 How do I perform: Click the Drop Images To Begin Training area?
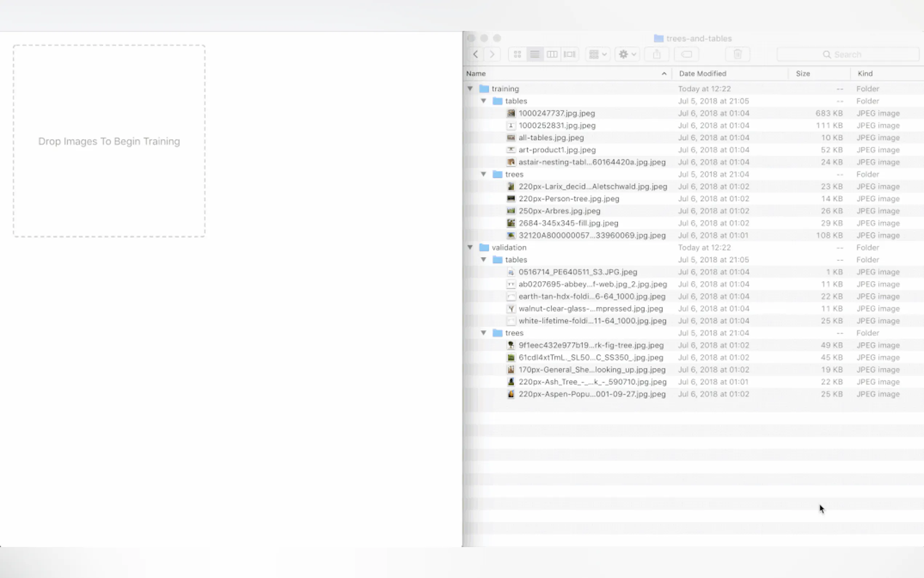(x=109, y=141)
